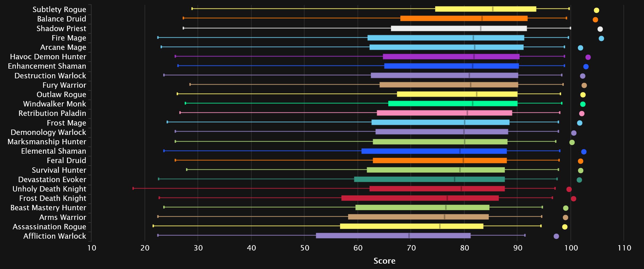Viewport: 644px width, 269px height.
Task: Click the Enhancement Shaman blue box bar
Action: coord(451,66)
